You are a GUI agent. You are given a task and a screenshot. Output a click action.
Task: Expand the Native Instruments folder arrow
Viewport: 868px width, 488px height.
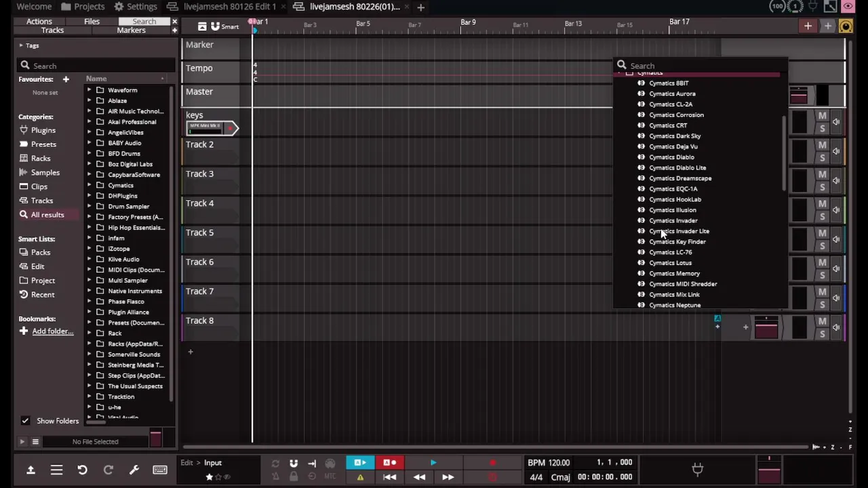(x=90, y=291)
